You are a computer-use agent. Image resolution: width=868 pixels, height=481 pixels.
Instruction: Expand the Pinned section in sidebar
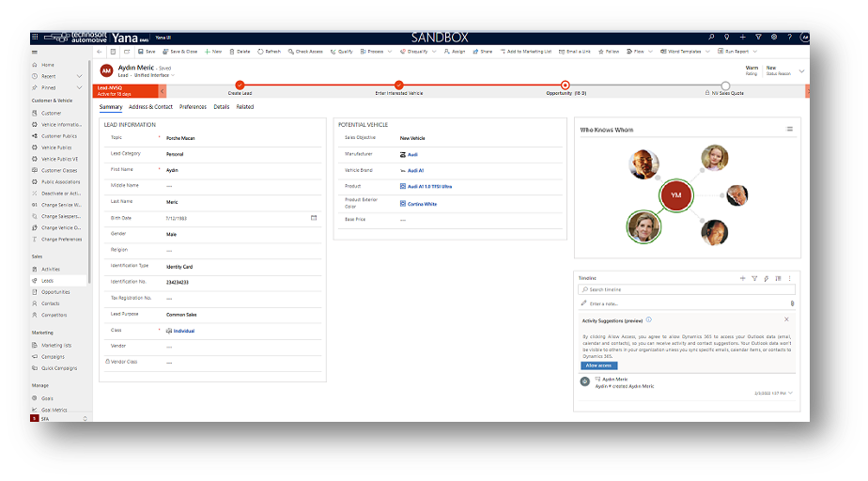click(x=79, y=87)
